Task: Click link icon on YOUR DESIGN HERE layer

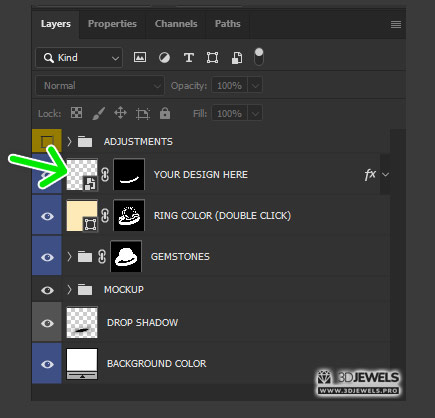Action: 105,175
